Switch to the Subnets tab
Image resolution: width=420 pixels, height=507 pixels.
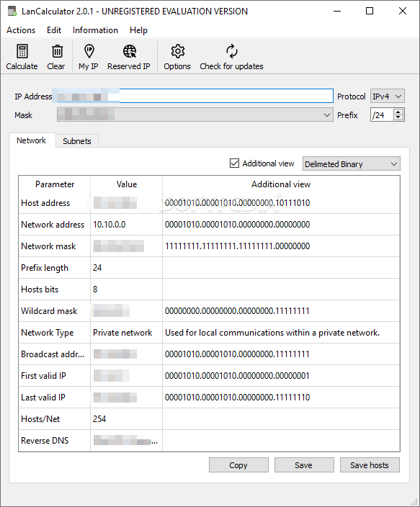pyautogui.click(x=77, y=141)
